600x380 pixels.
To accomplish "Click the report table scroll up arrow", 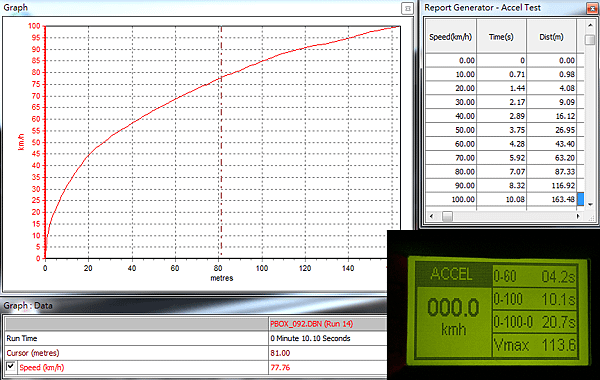I will click(590, 25).
